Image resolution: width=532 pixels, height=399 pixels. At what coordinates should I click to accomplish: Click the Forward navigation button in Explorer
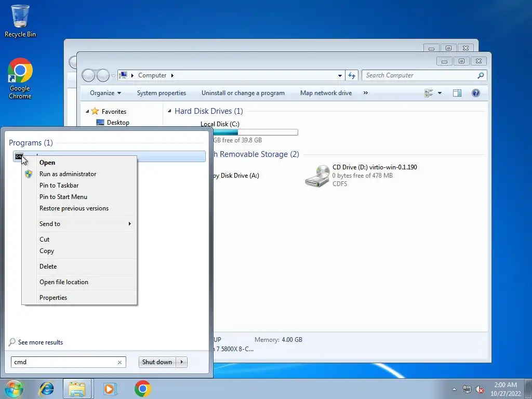coord(103,75)
